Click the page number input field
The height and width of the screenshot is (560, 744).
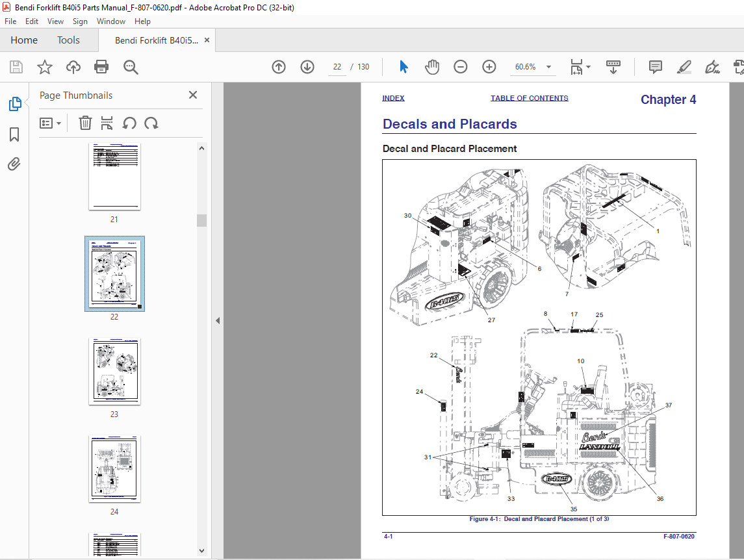click(337, 67)
